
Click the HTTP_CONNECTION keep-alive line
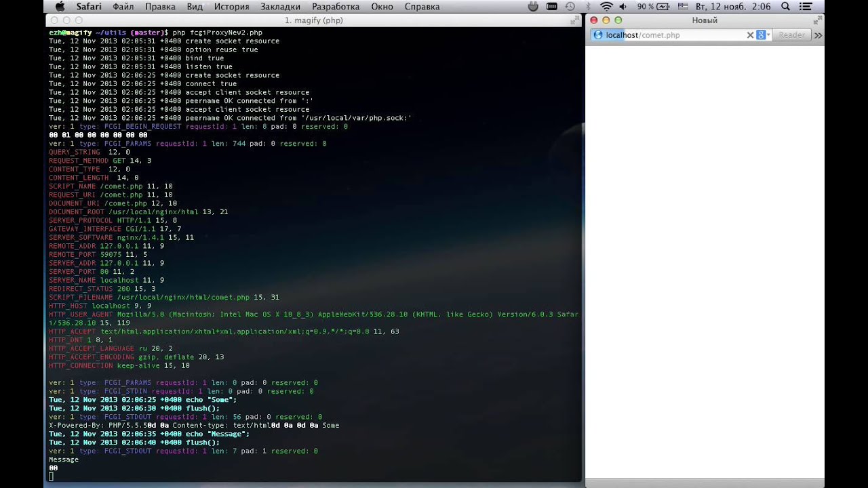pos(119,365)
